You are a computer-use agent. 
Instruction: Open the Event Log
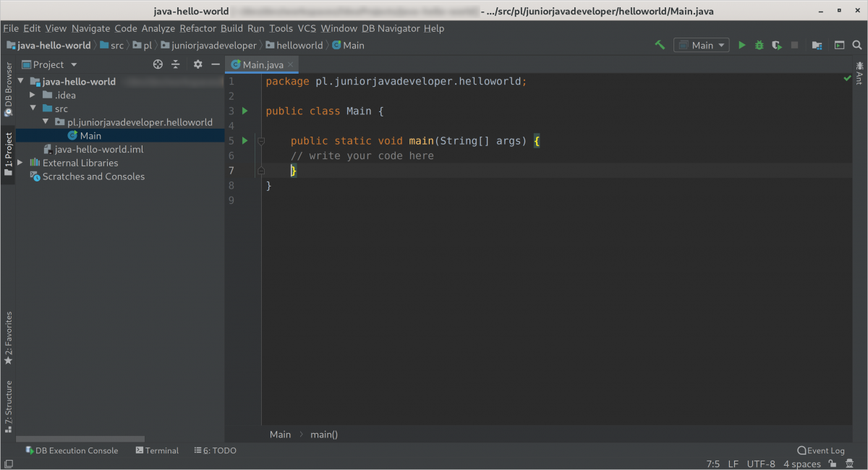(x=821, y=450)
